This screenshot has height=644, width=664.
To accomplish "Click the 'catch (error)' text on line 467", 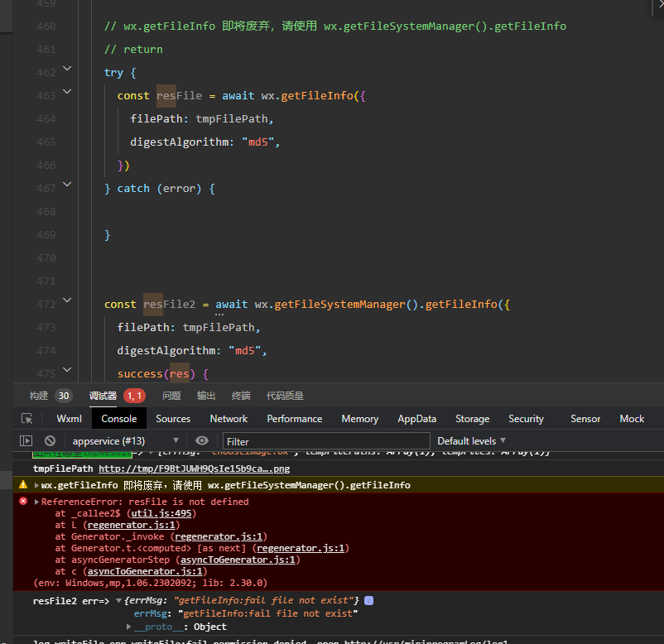I will 159,189.
